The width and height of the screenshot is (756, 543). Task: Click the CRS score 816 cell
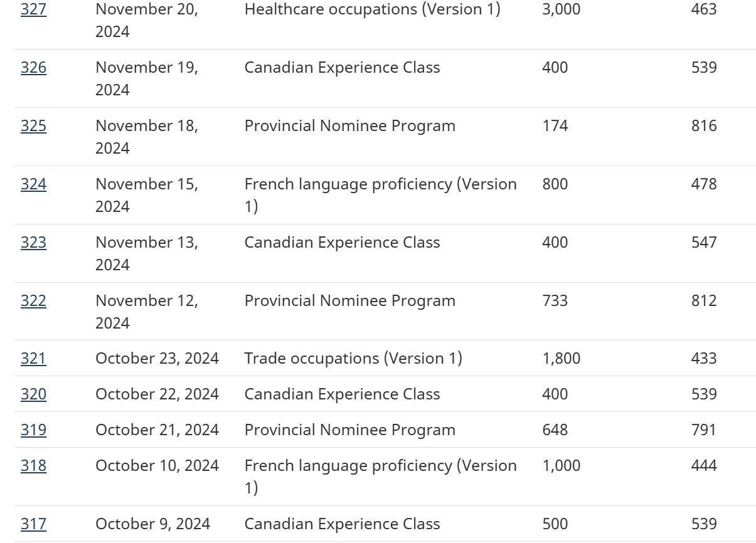pyautogui.click(x=704, y=126)
